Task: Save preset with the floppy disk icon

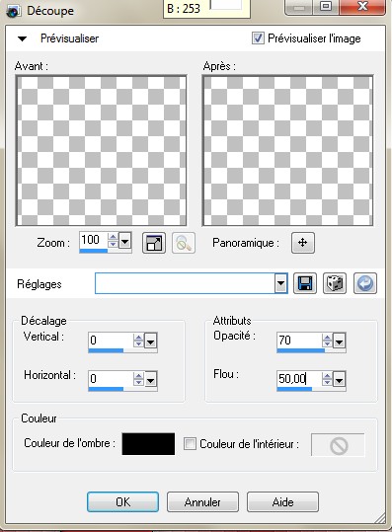Action: click(x=305, y=283)
